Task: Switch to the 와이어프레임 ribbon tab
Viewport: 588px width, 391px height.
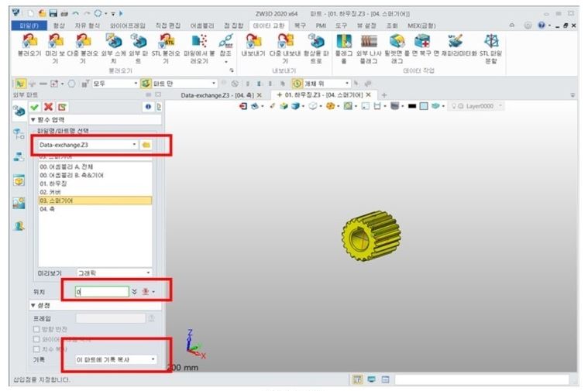Action: click(x=128, y=26)
